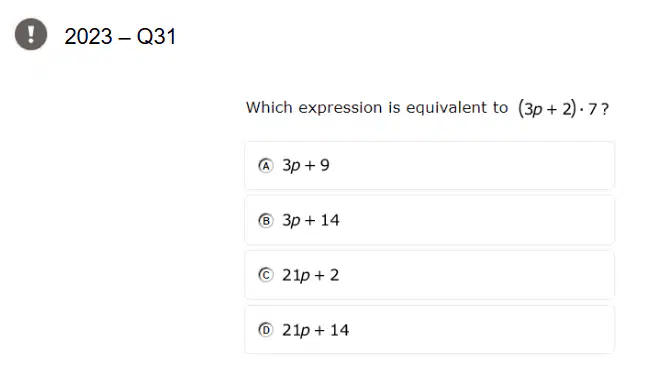Click the question mark ending the prompt
The width and height of the screenshot is (655, 370).
(605, 109)
